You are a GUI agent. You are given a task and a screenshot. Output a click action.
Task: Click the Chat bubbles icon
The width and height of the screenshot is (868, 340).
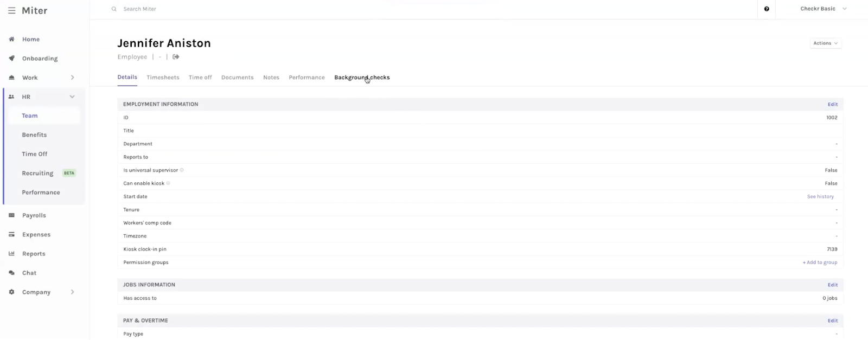click(x=11, y=273)
